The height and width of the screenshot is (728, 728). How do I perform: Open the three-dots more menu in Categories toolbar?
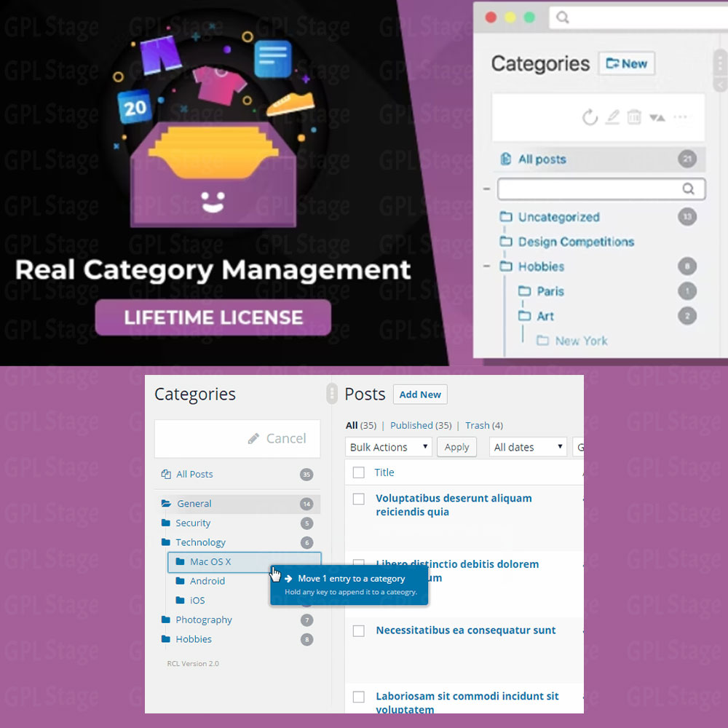tap(680, 117)
